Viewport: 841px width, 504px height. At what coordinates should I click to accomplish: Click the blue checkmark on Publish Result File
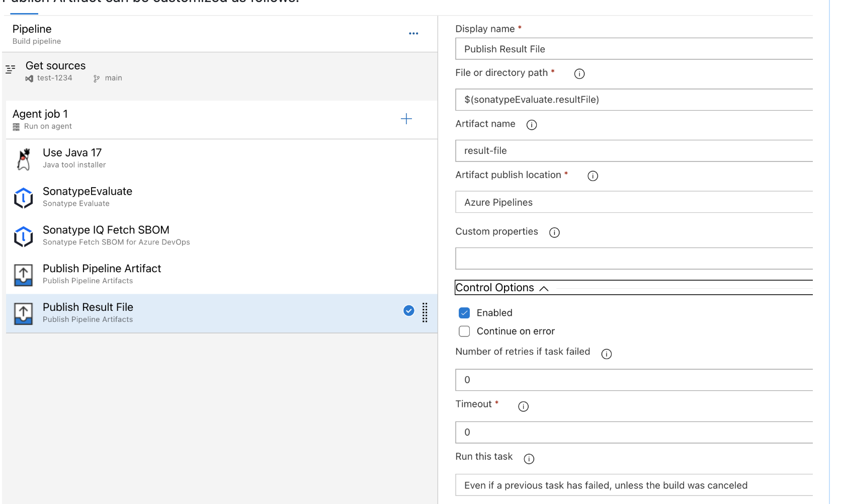click(409, 311)
